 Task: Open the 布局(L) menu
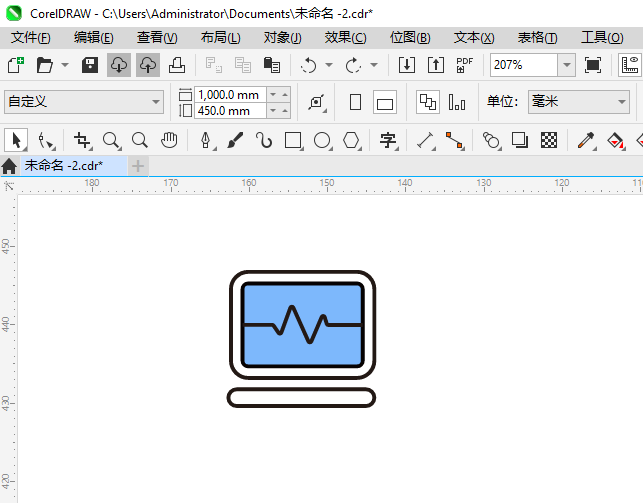[x=220, y=38]
